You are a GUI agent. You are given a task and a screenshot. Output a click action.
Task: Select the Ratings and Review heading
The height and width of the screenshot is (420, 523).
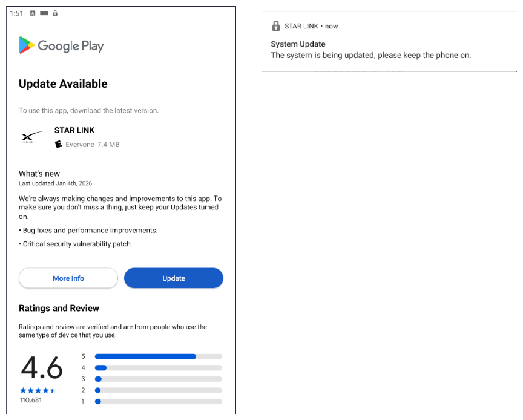[x=59, y=308]
